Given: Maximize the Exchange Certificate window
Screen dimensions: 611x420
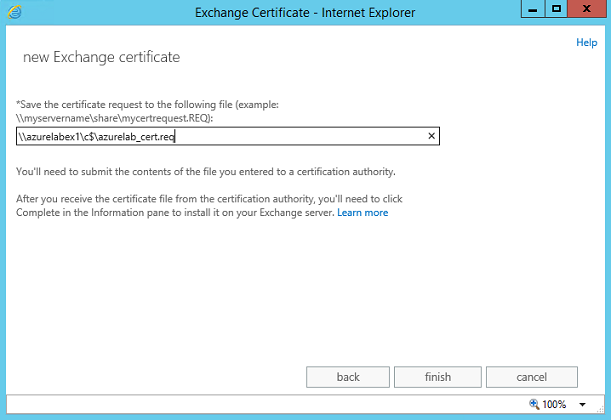Looking at the screenshot, I should point(556,9).
